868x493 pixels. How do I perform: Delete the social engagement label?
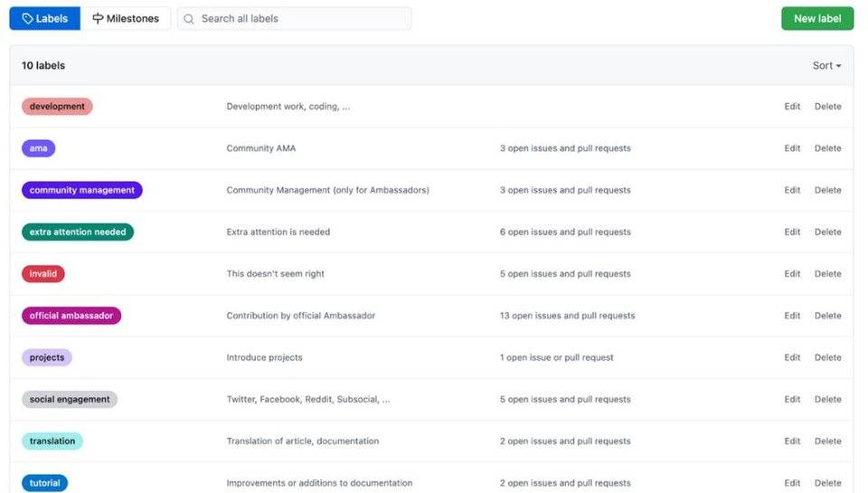pos(827,400)
